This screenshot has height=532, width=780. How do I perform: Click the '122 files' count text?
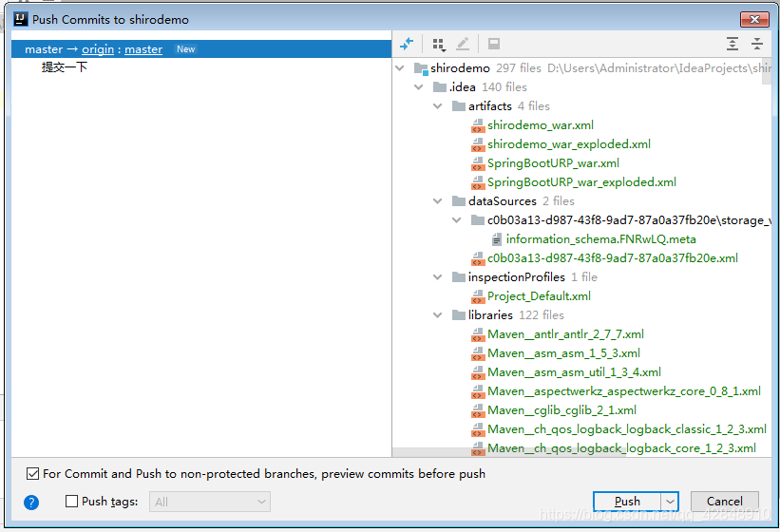click(x=542, y=315)
